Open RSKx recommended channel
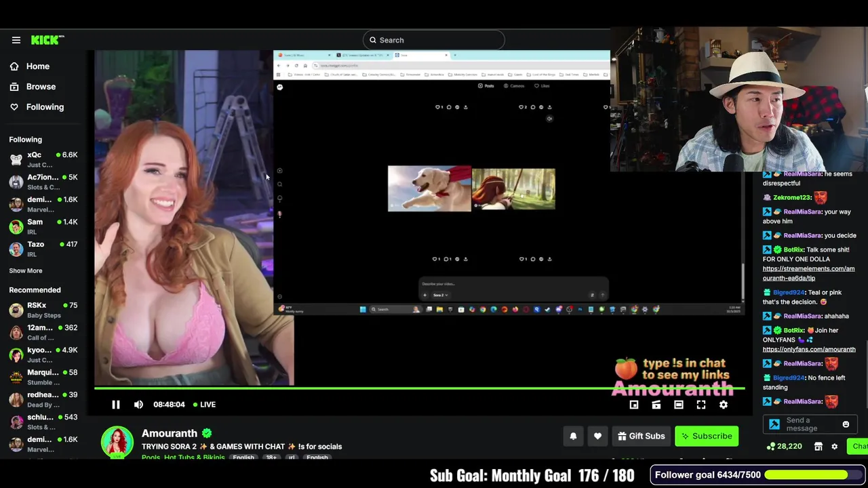 43,310
